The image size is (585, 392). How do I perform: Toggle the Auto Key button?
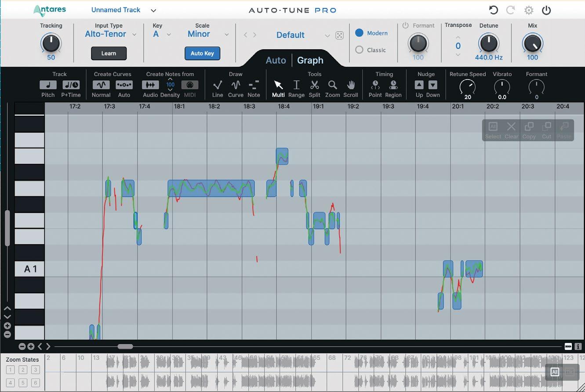coord(202,54)
